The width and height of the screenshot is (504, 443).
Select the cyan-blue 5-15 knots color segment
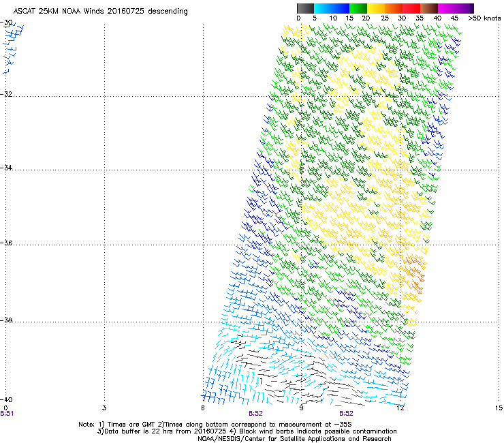332,8
